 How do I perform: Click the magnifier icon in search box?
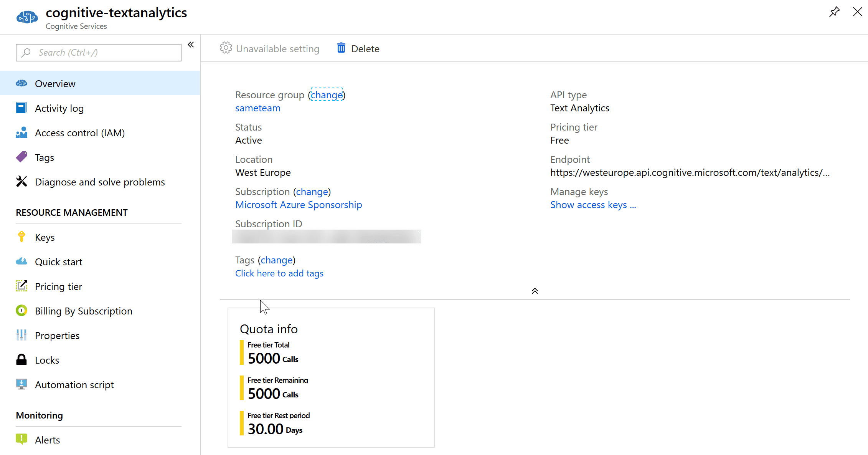point(26,53)
